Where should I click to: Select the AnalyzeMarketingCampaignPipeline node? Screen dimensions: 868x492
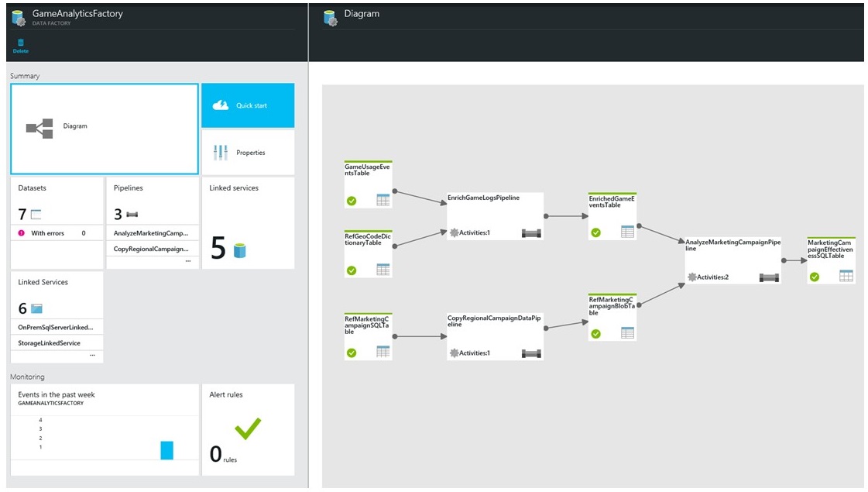733,260
